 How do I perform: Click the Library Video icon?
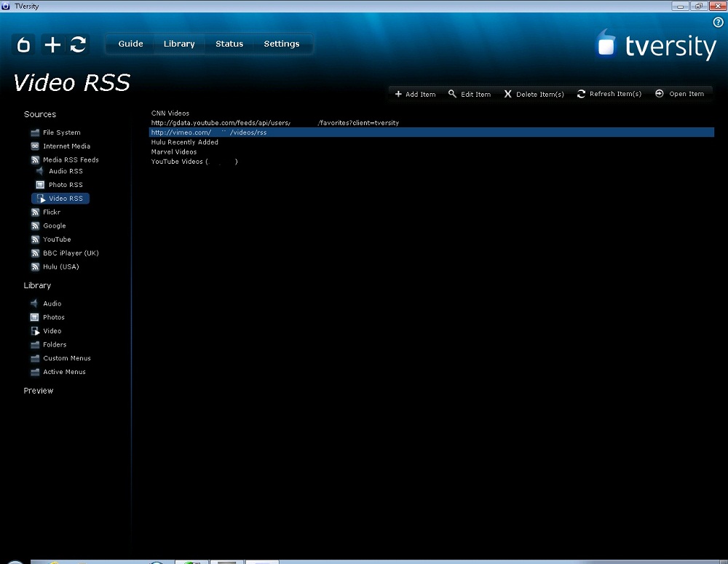pyautogui.click(x=35, y=331)
